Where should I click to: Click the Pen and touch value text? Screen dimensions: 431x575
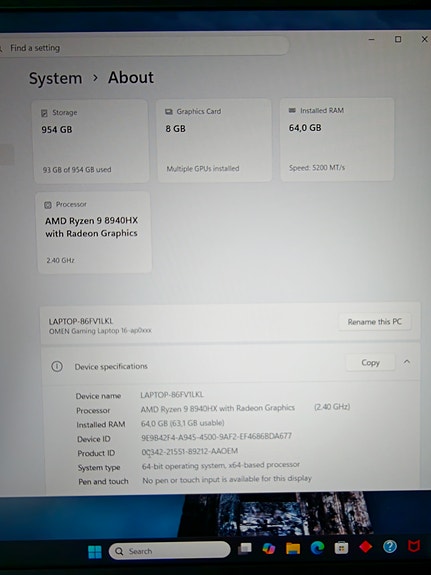click(x=227, y=479)
